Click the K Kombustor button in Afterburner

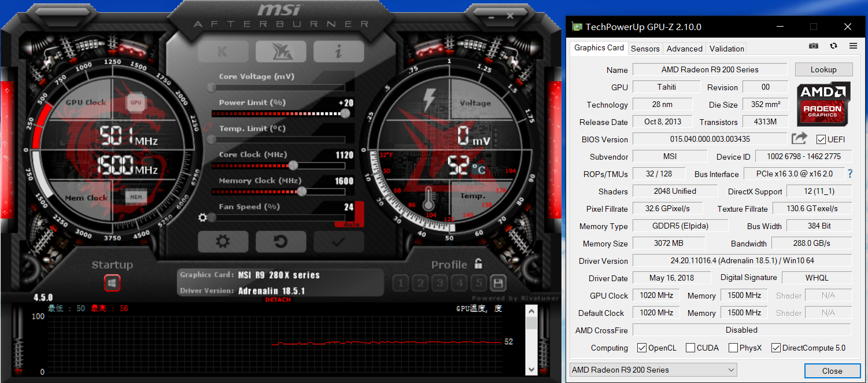coord(223,51)
